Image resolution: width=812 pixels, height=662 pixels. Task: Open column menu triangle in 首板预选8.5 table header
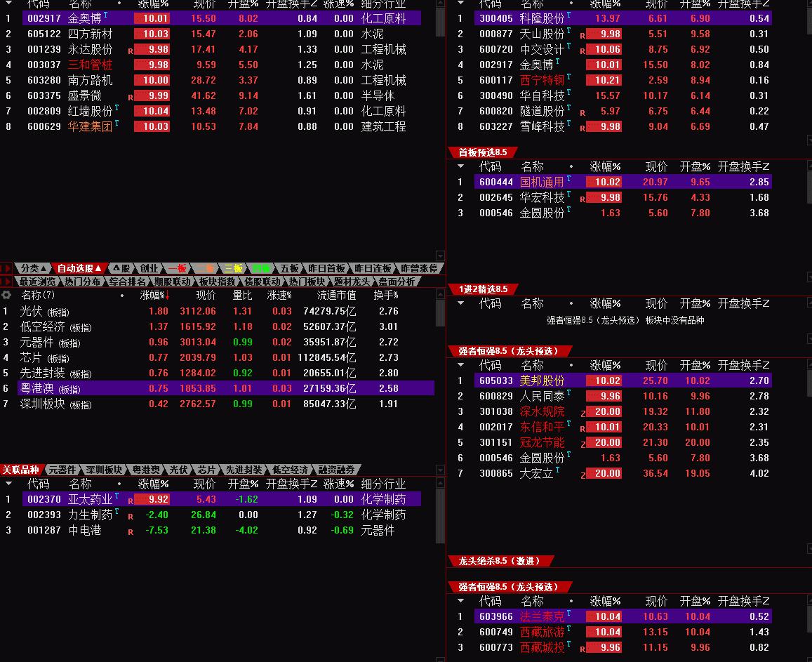tap(461, 166)
